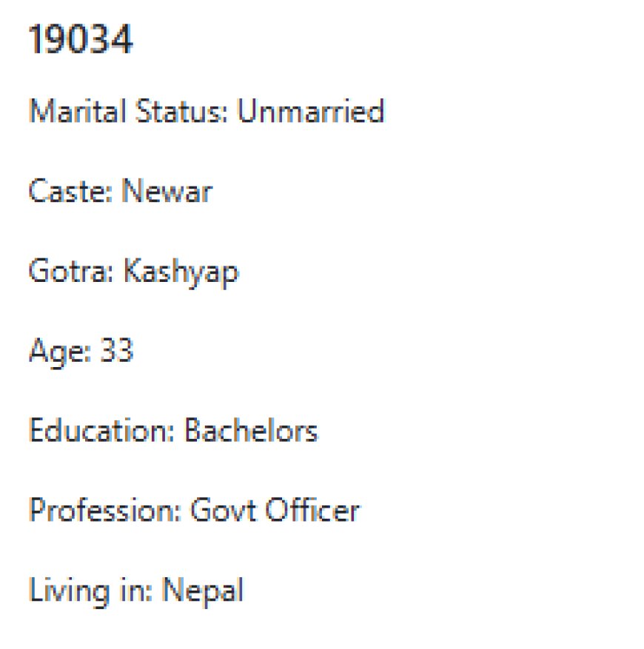Select the "Newar" caste value
Screen dimensions: 644x649
tap(167, 192)
